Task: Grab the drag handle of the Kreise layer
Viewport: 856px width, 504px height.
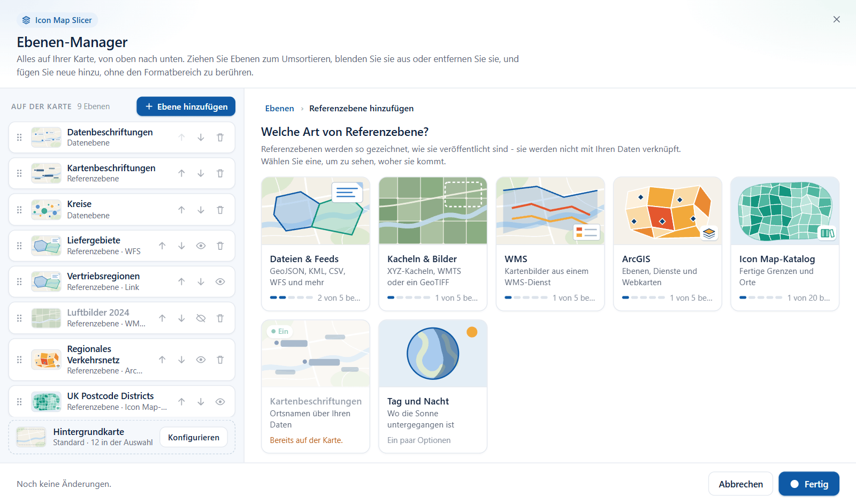Action: click(x=19, y=210)
